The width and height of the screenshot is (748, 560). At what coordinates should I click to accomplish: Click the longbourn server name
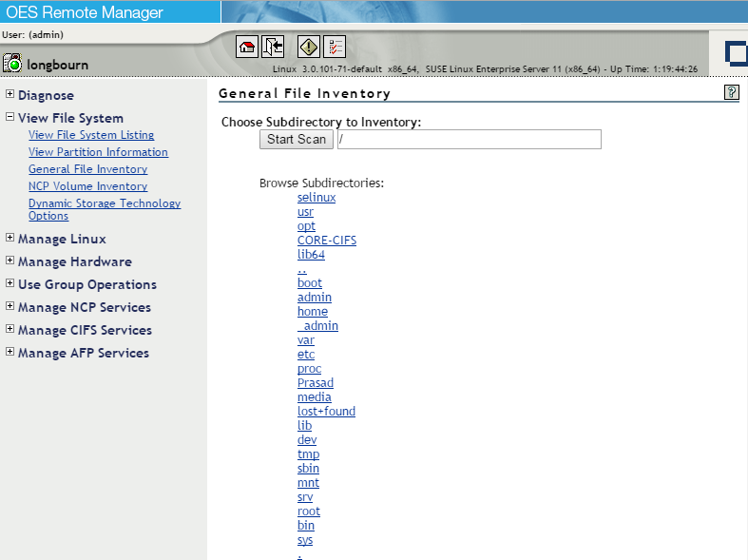click(x=58, y=65)
